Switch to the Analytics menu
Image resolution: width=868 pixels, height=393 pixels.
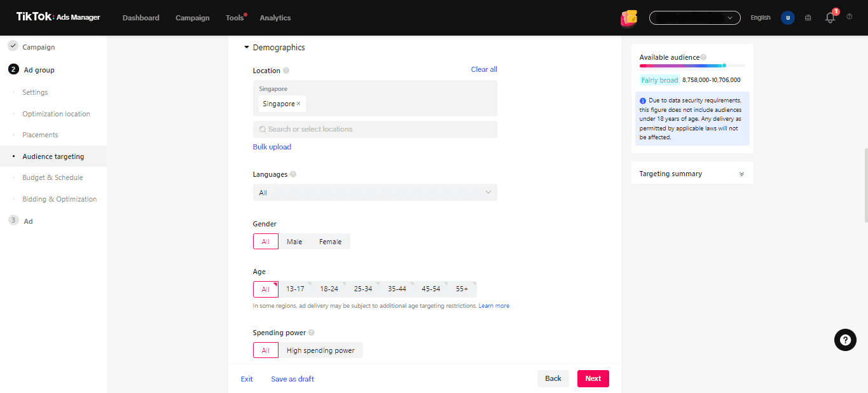click(x=275, y=18)
